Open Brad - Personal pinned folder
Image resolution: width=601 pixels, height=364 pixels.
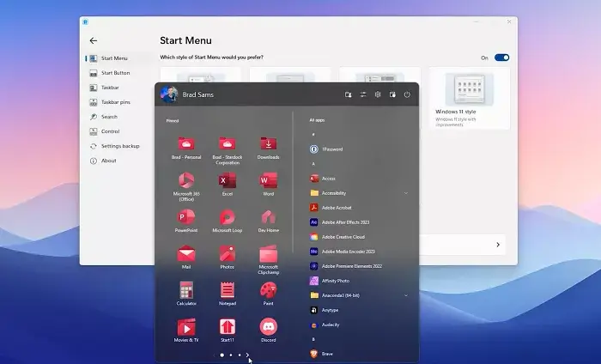[186, 148]
